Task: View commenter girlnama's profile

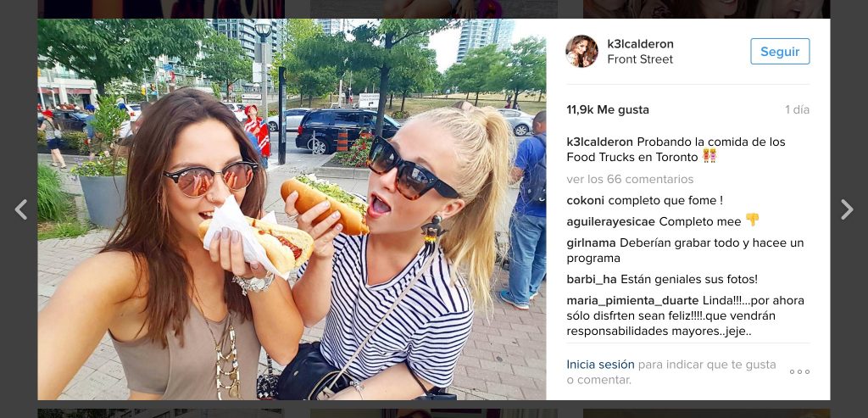Action: pos(591,242)
